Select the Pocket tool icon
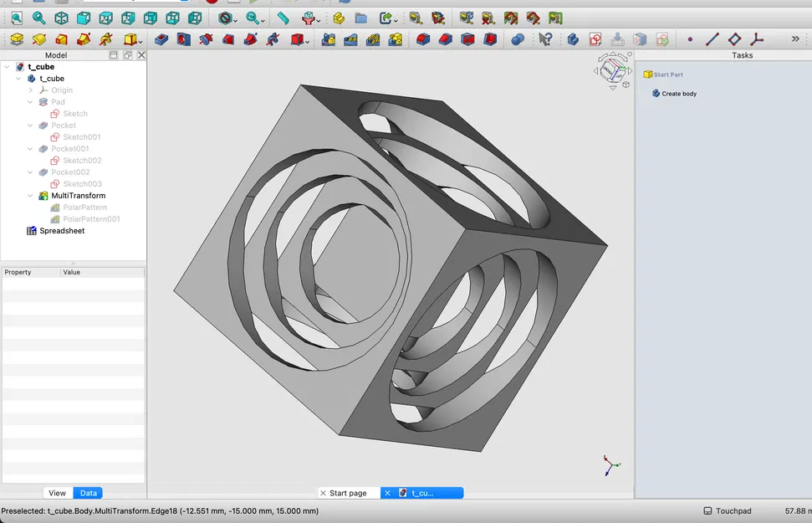 pyautogui.click(x=161, y=39)
